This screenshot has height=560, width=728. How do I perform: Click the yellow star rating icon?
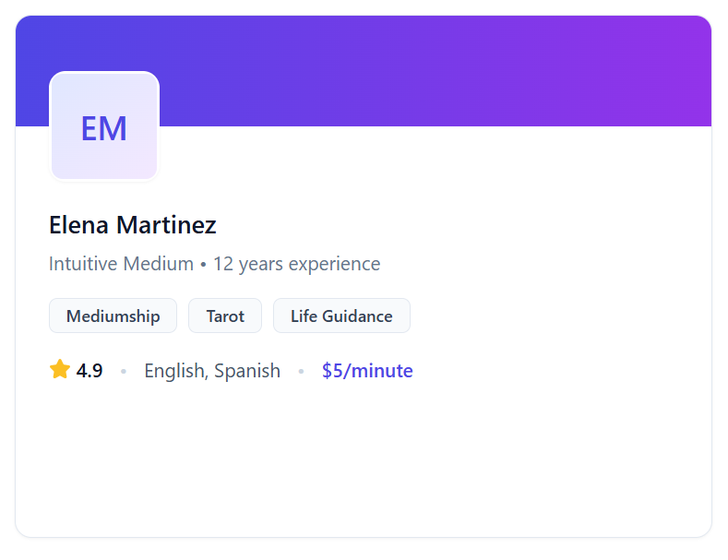tap(60, 370)
